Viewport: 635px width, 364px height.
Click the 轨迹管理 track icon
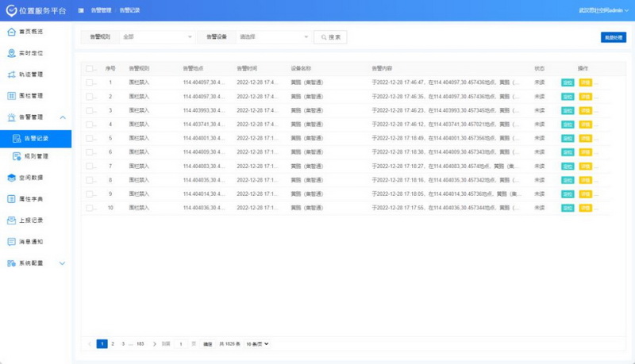tap(11, 75)
